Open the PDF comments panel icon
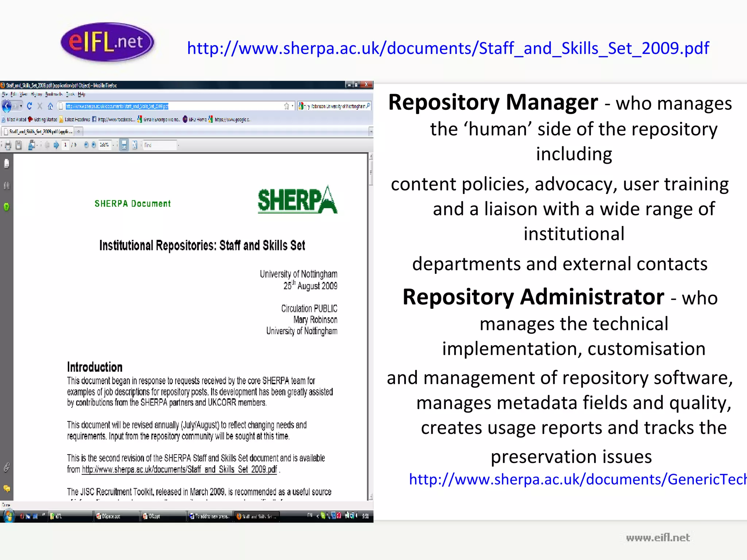This screenshot has height=560, width=747. click(x=7, y=489)
